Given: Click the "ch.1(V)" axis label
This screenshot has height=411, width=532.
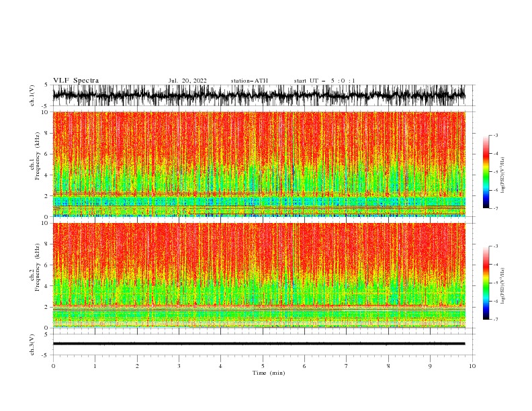Looking at the screenshot, I should (x=32, y=95).
